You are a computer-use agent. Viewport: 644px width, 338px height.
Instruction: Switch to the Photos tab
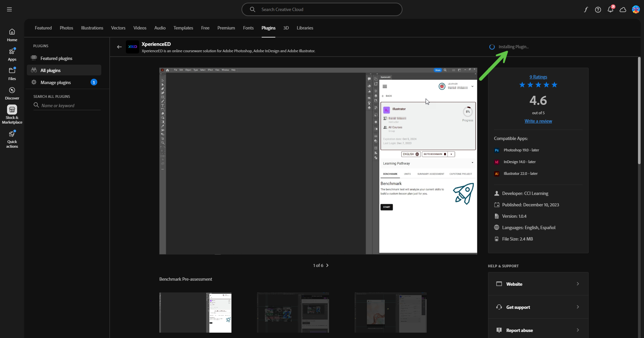click(x=66, y=28)
